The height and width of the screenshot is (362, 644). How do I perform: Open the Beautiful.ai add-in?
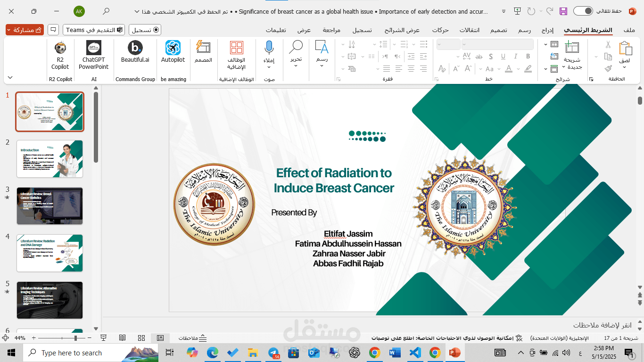pos(135,52)
